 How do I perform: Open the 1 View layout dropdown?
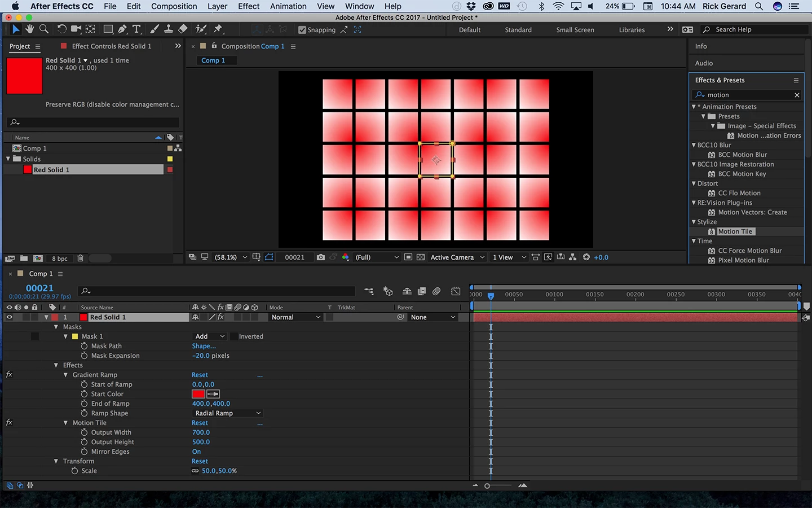509,257
